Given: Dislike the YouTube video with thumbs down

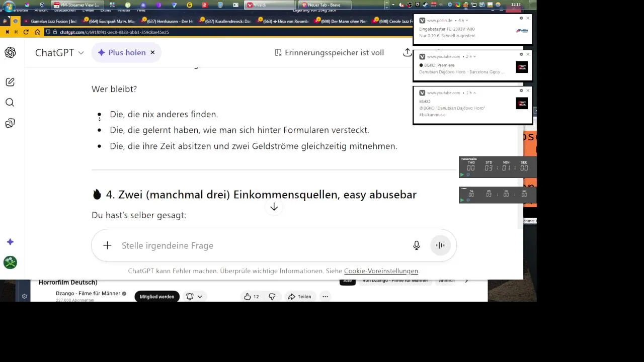Looking at the screenshot, I should (x=272, y=297).
